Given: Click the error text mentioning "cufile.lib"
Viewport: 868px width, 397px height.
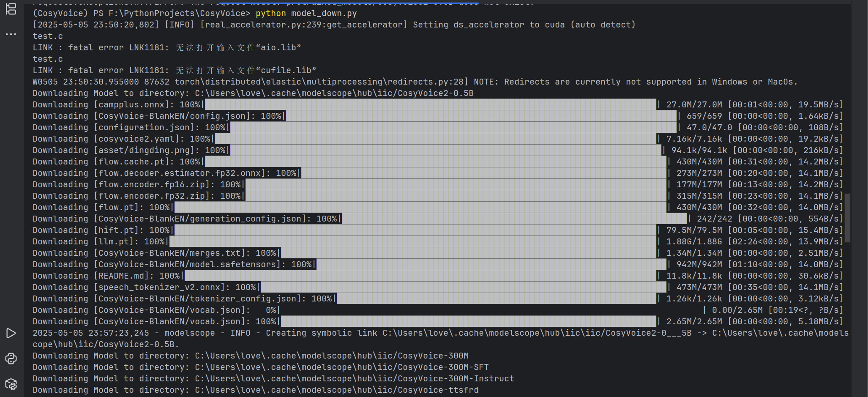Looking at the screenshot, I should 175,71.
